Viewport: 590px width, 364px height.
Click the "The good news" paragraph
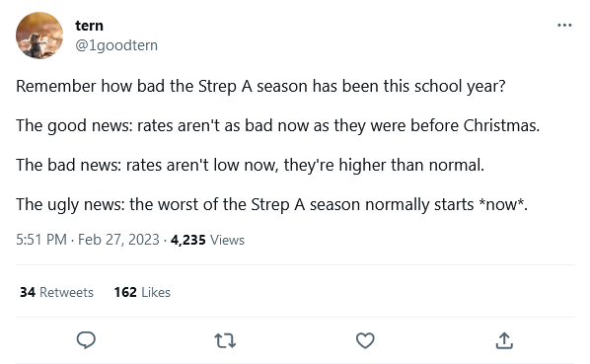[x=277, y=125]
